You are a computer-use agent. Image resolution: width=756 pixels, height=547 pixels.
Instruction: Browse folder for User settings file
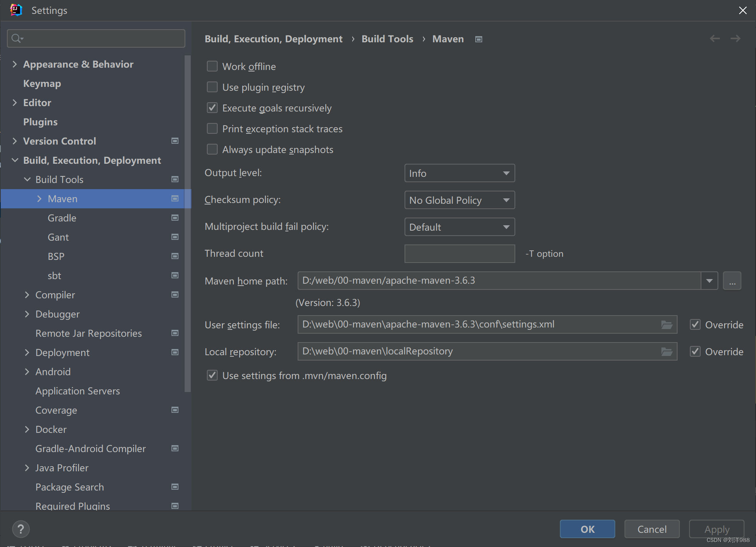tap(667, 325)
